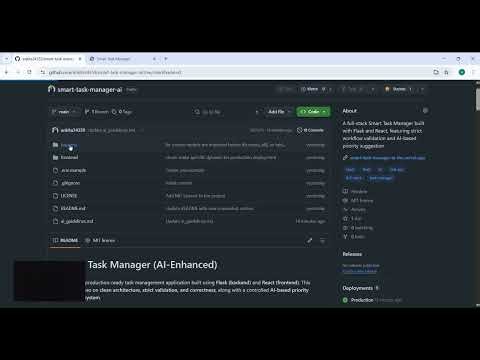The width and height of the screenshot is (480, 360).
Task: Click the browser address bar
Action: click(x=233, y=72)
